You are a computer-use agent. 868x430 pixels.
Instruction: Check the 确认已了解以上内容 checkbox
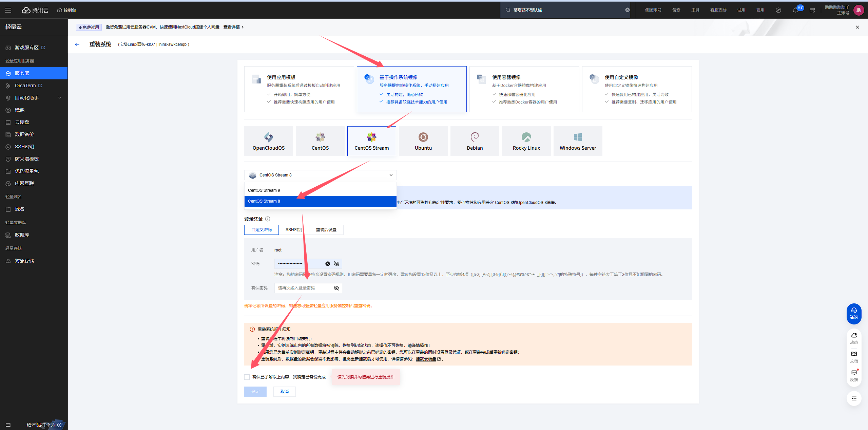247,377
